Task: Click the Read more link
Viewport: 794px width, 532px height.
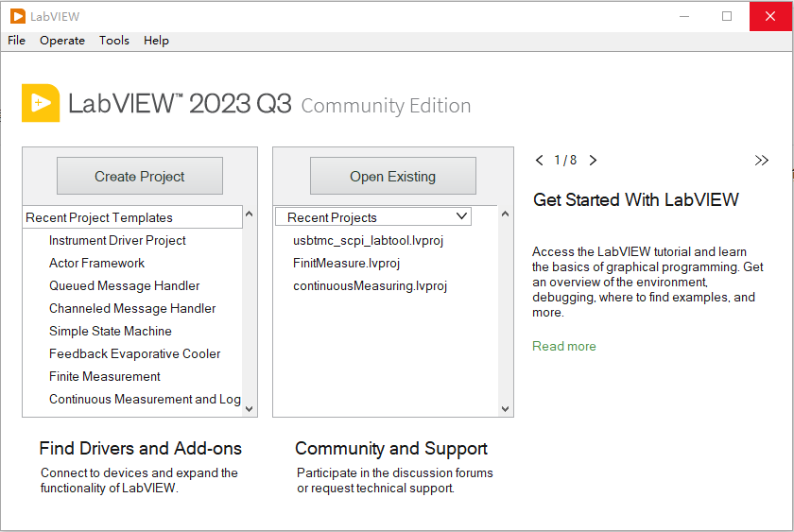Action: [564, 346]
